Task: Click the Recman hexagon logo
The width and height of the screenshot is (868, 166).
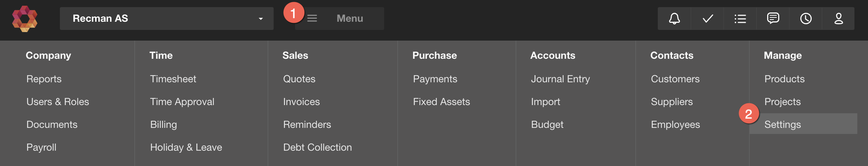Action: [25, 19]
